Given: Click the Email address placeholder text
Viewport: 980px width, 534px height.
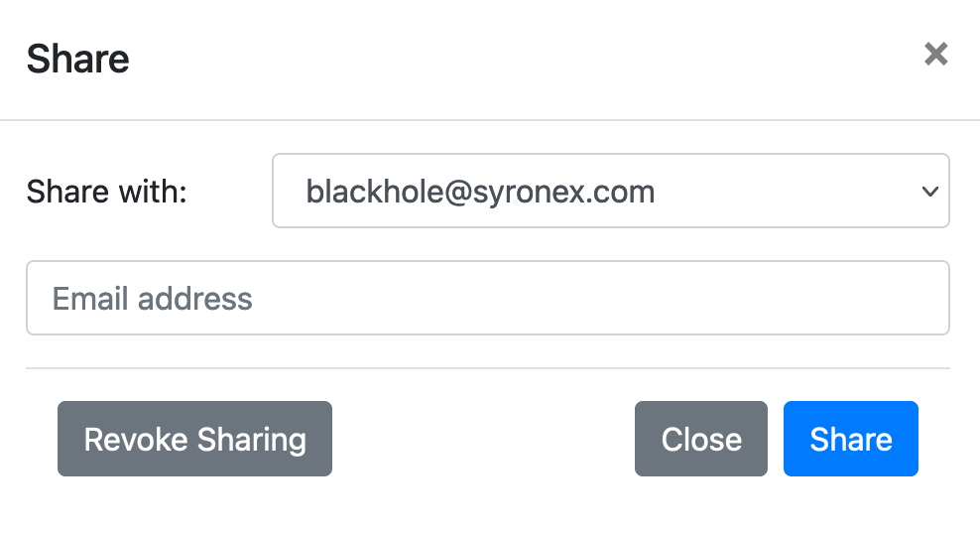Looking at the screenshot, I should click(152, 298).
